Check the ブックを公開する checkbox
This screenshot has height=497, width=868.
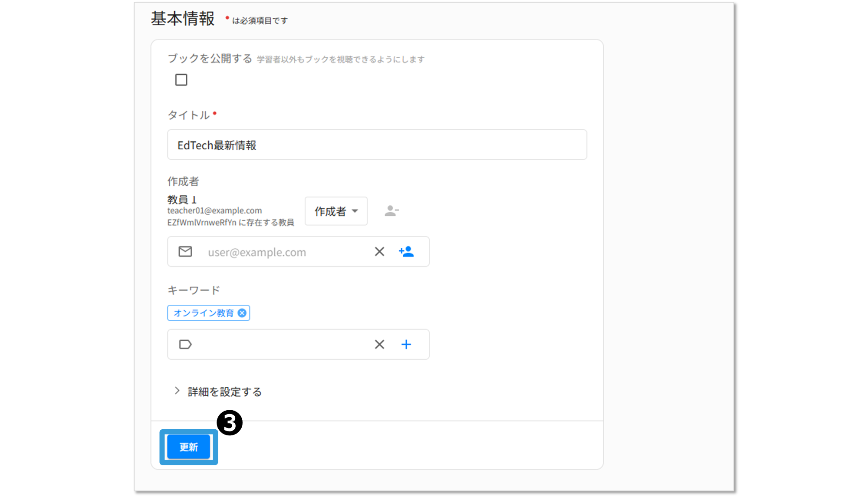(181, 80)
